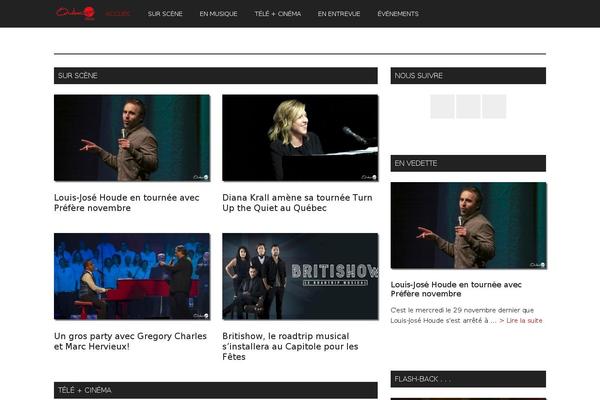Viewport: 600px width, 400px height.
Task: Open Gregory Charles red piano thumbnail
Action: click(x=132, y=276)
